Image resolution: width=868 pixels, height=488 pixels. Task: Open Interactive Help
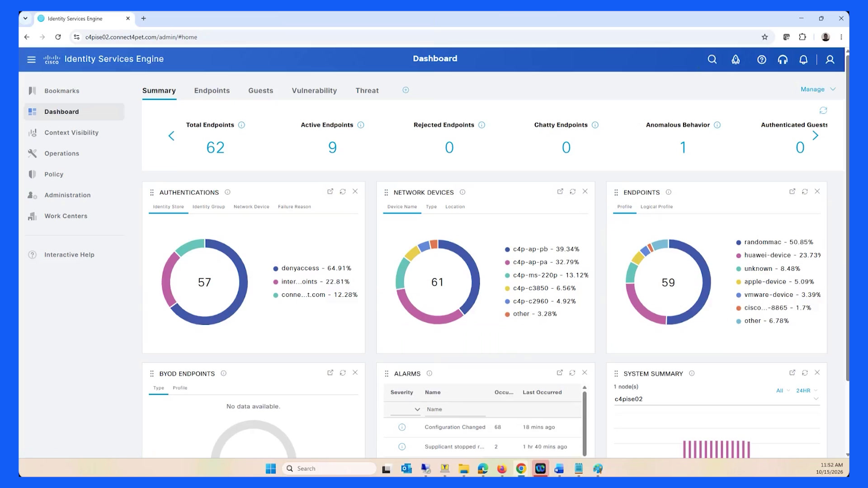coord(69,254)
